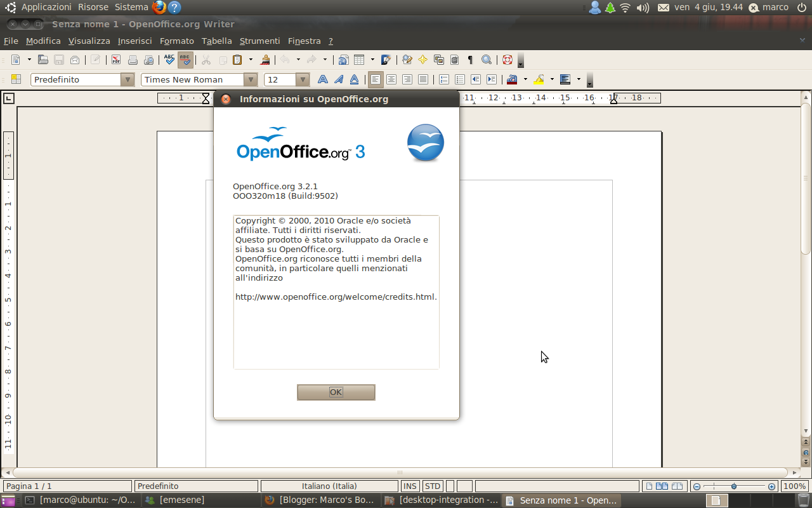
Task: Click the Print printer icon
Action: pos(133,60)
